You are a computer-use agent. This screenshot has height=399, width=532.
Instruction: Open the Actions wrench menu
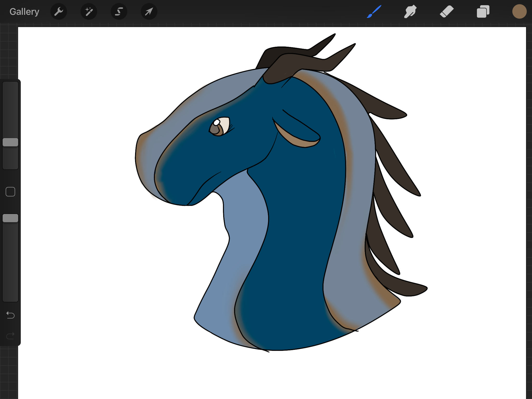[59, 12]
